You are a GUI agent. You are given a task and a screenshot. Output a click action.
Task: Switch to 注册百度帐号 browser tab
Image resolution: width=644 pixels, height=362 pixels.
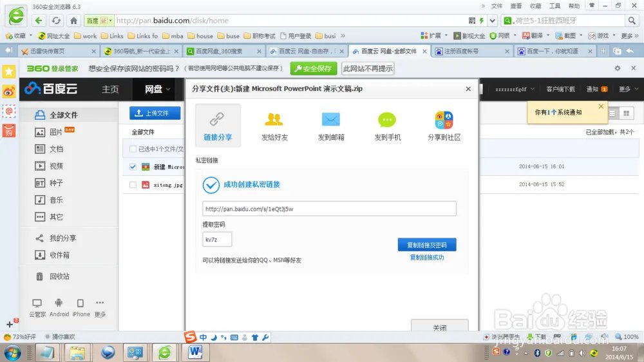[x=472, y=51]
